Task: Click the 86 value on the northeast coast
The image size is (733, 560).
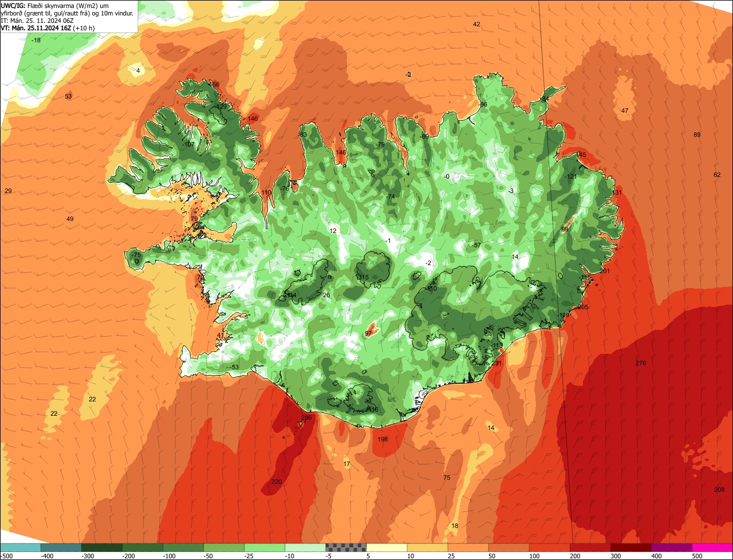Action: [483, 105]
